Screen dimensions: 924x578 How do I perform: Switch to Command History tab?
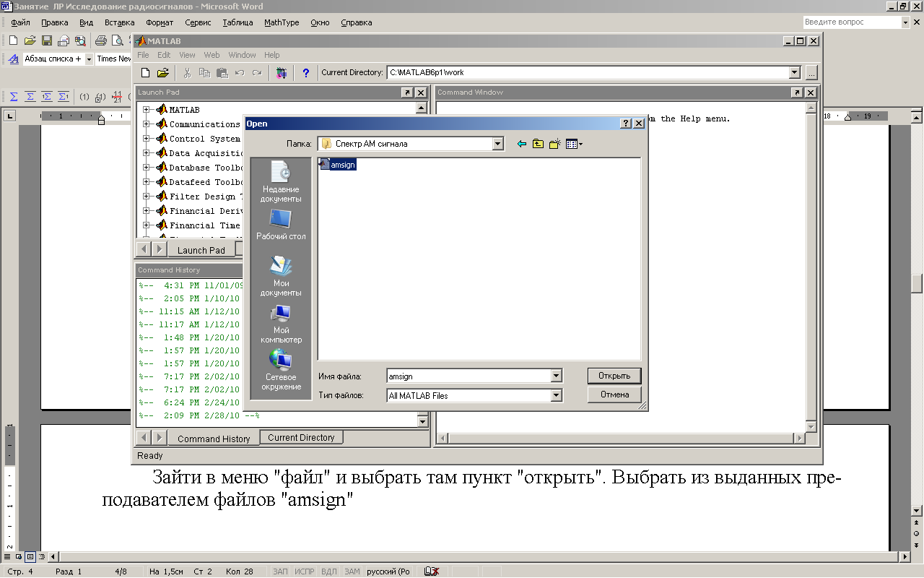pyautogui.click(x=214, y=439)
